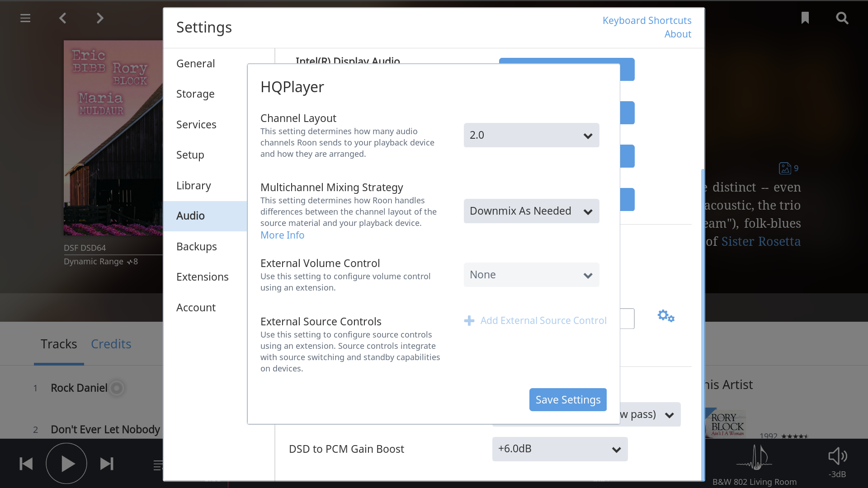Open Rory Block album thumbnail
The width and height of the screenshot is (868, 488).
725,423
